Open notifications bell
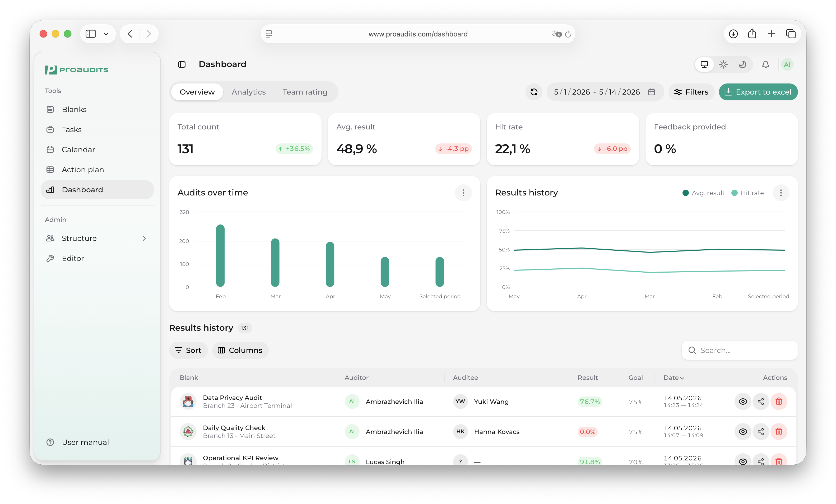Viewport: 836px width, 504px height. (x=766, y=64)
